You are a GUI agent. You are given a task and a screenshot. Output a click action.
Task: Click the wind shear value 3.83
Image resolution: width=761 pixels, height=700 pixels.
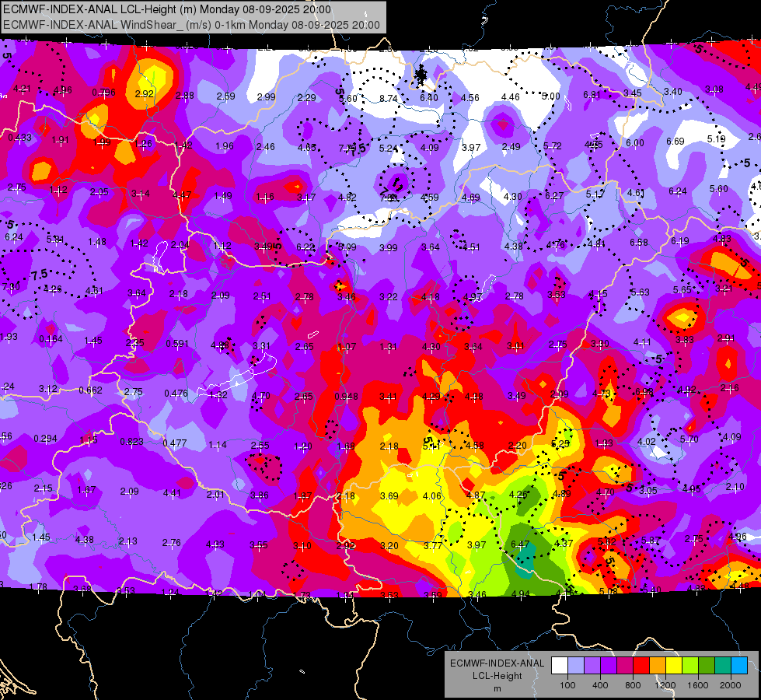point(684,340)
